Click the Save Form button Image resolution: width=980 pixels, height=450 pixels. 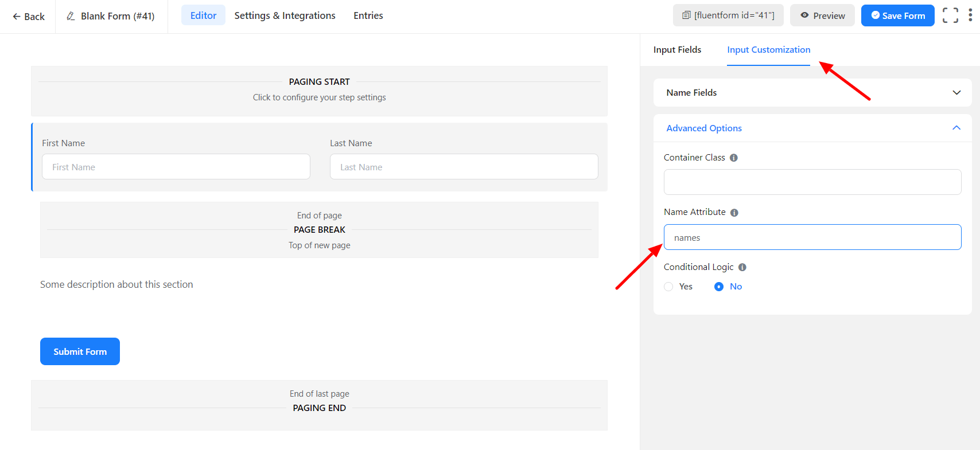tap(897, 15)
